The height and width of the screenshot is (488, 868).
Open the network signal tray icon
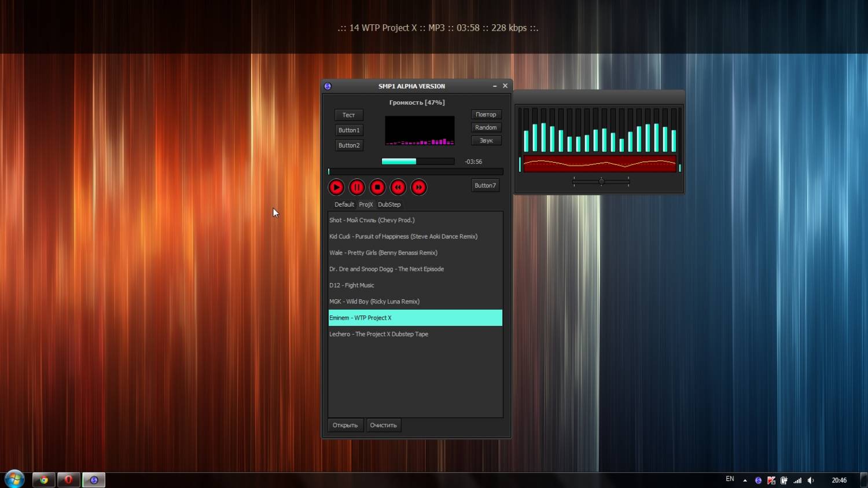[x=797, y=480]
